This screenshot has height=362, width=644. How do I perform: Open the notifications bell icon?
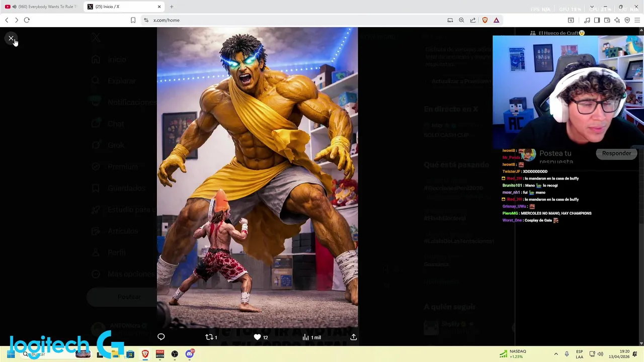tap(635, 354)
